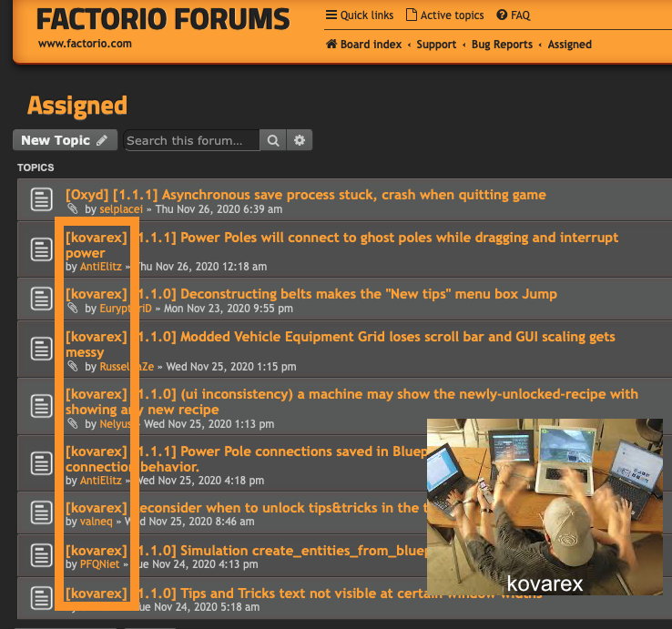Click topic icon for Asynchronous save topic

tap(42, 199)
